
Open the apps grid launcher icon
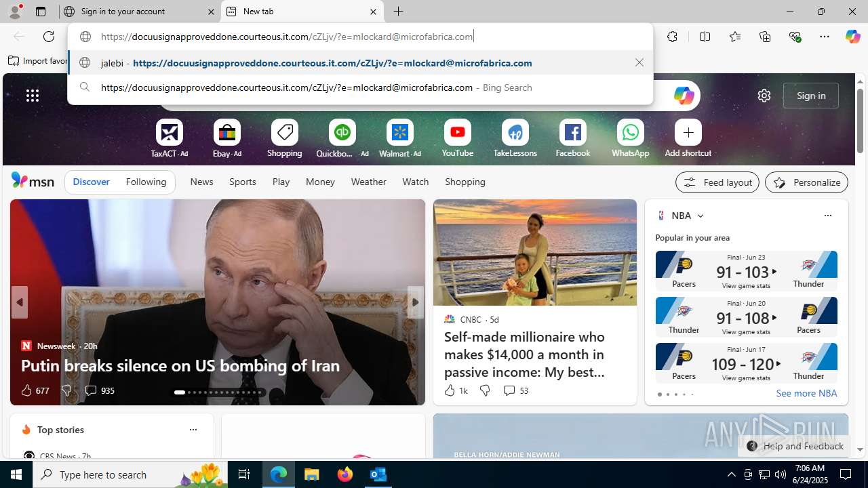click(x=33, y=96)
